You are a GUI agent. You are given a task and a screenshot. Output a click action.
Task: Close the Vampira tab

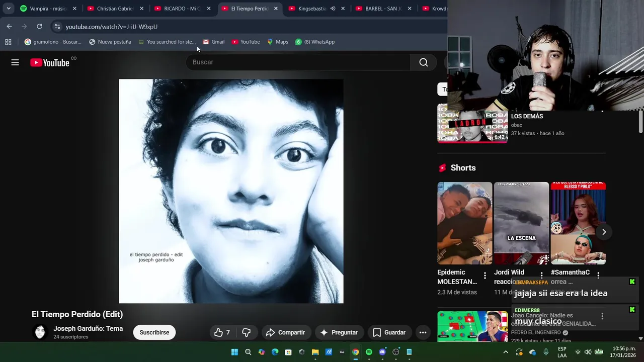coord(74,9)
